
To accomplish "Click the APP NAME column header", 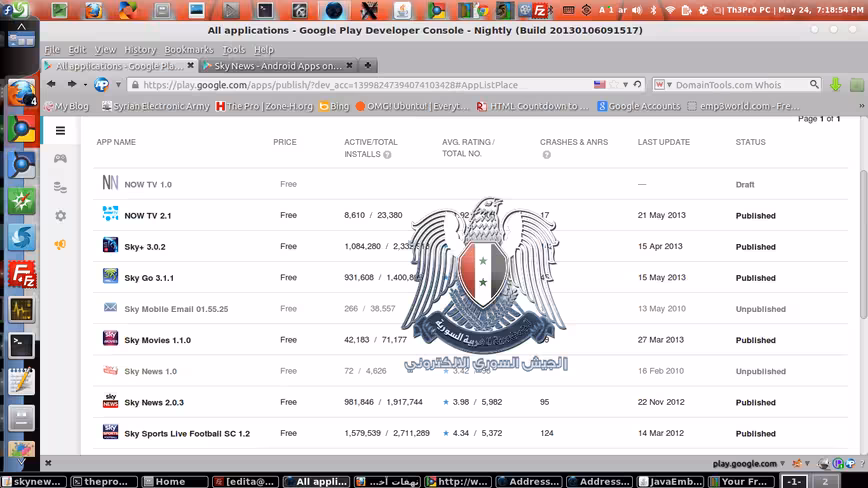I will click(x=116, y=142).
